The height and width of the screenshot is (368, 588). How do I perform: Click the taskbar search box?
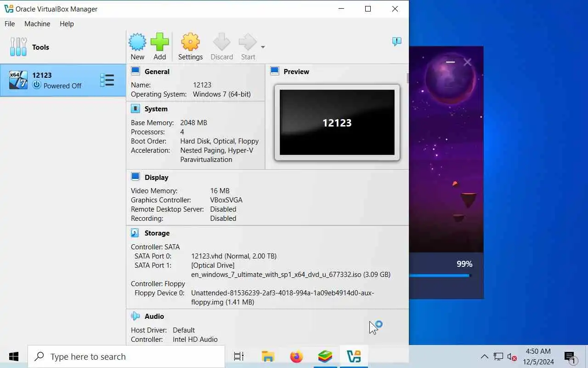(126, 356)
